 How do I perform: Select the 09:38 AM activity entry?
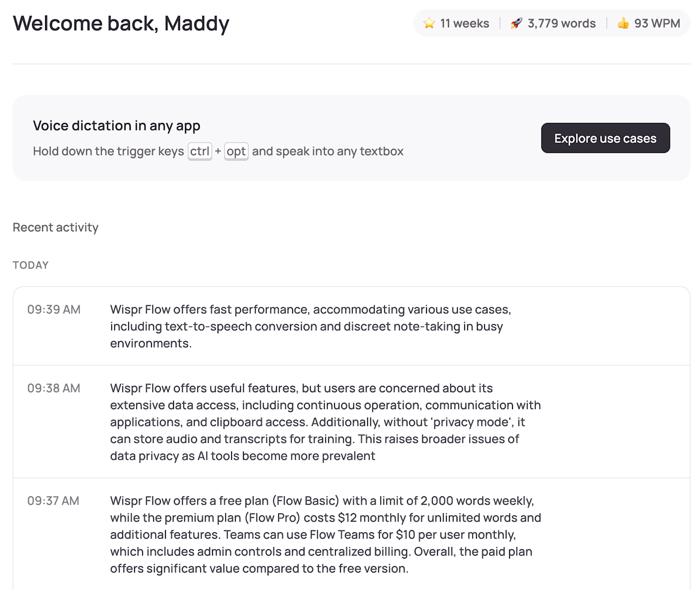pos(351,422)
